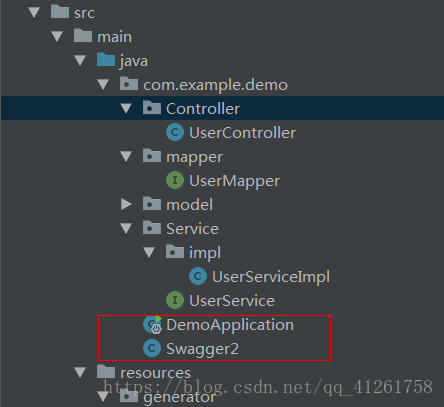
Task: Select the mapper package label
Action: coord(194,158)
